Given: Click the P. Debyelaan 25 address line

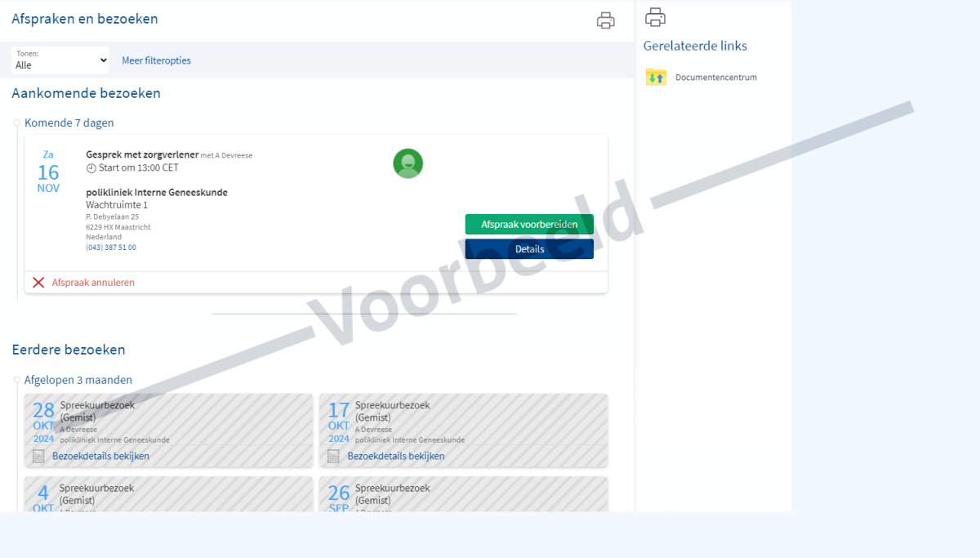Looking at the screenshot, I should pyautogui.click(x=113, y=217).
